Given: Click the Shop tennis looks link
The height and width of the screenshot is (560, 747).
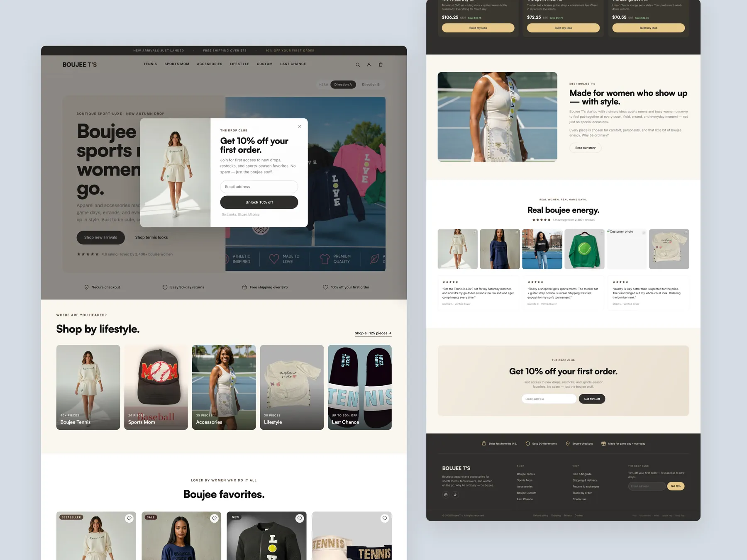Looking at the screenshot, I should tap(151, 237).
